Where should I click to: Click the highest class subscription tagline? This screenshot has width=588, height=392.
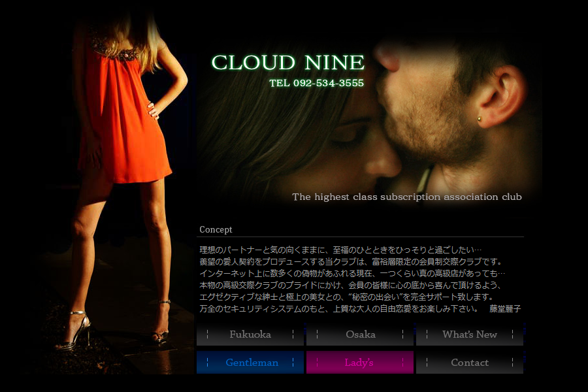(406, 197)
